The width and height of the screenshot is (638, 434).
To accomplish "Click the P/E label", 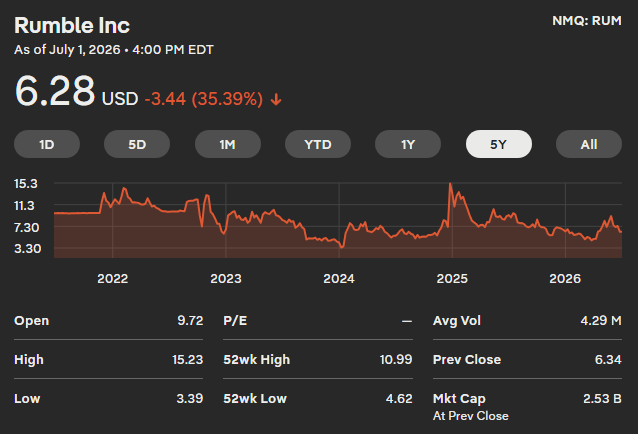I will pyautogui.click(x=235, y=321).
